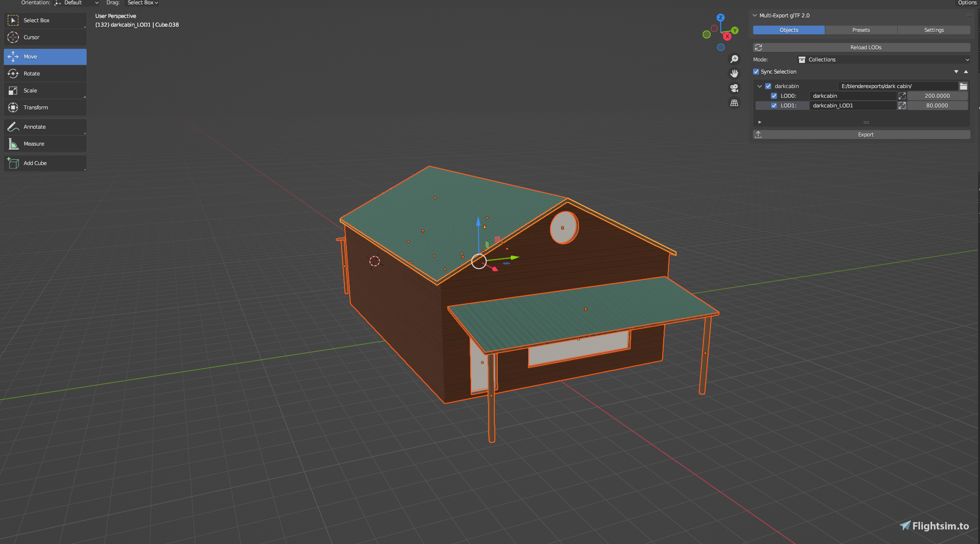Open the Settings tab
980x544 pixels.
click(x=934, y=30)
